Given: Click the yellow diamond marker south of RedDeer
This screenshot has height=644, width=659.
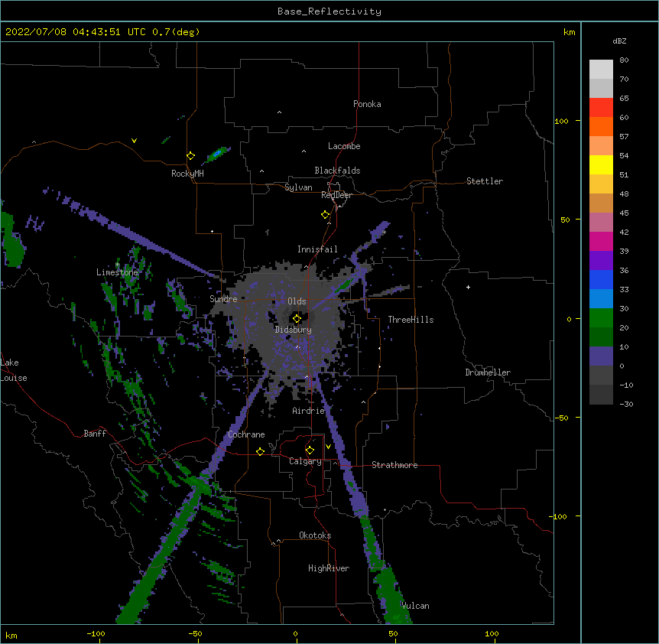Looking at the screenshot, I should coord(326,215).
